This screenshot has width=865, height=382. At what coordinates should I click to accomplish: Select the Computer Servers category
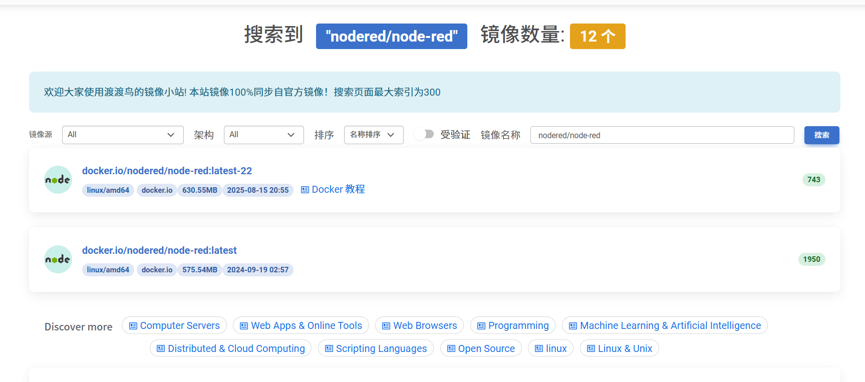coord(174,326)
